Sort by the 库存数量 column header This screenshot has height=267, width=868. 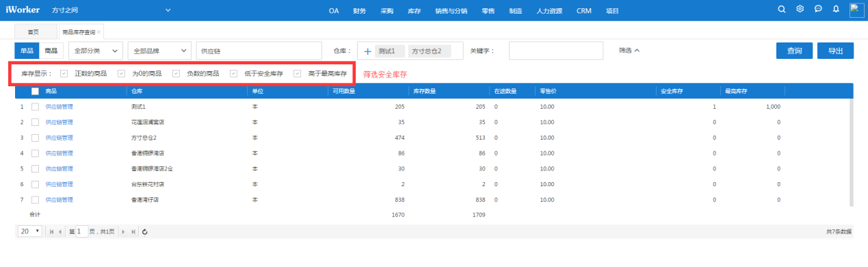point(425,91)
